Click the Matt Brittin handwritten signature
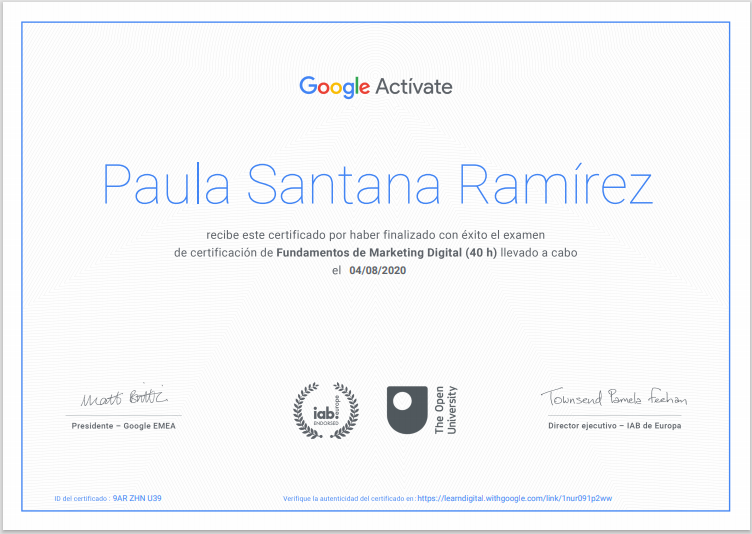This screenshot has width=752, height=534. (x=124, y=396)
